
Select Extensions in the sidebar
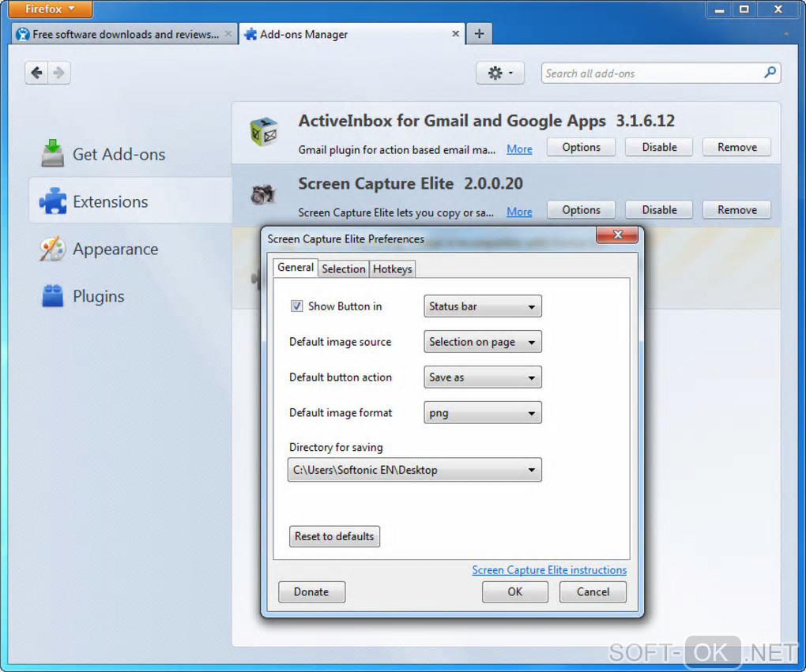coord(130,201)
